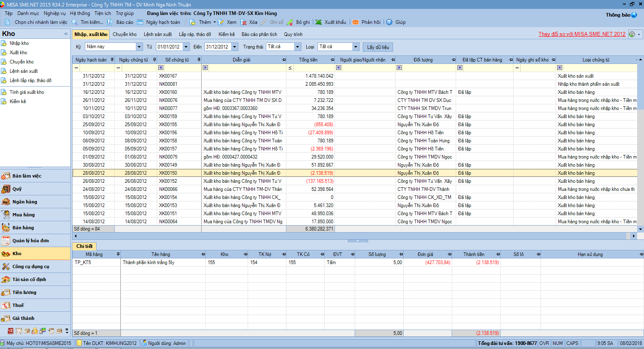Open the Kỳ period dropdown showing Năm nay
The width and height of the screenshot is (644, 349).
139,47
